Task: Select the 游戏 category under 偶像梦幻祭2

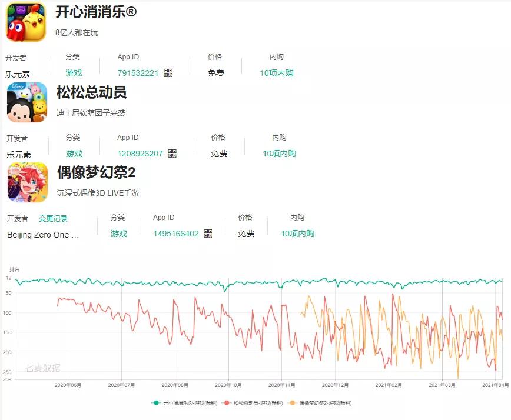Action: coord(120,233)
